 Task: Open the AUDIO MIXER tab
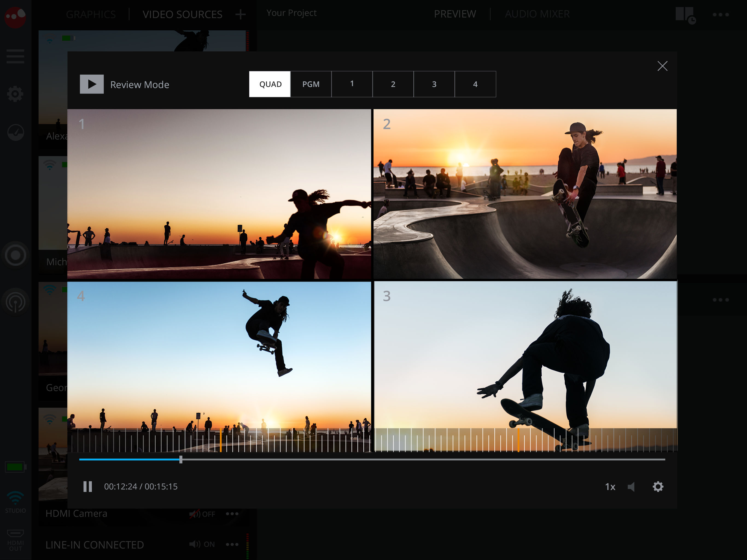(x=537, y=14)
